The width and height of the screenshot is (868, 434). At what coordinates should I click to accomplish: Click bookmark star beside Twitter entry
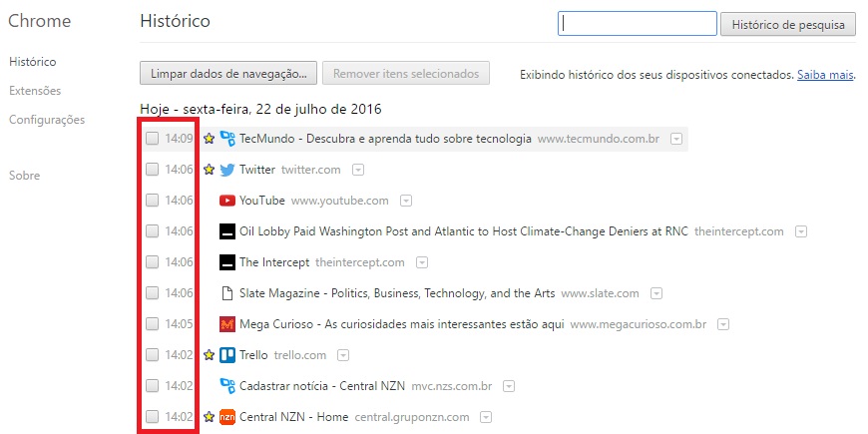coord(209,170)
